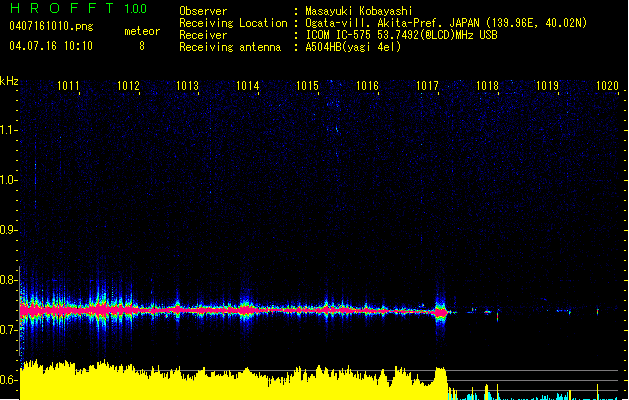Click the Receiving Location label
Viewport: 629px width, 400px height.
point(233,23)
